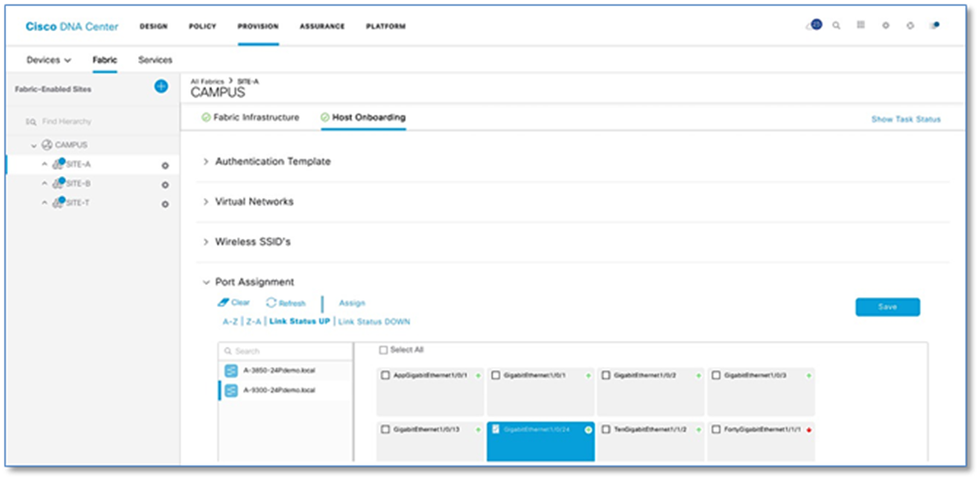Click the SITE-T fabric site icon

(59, 202)
